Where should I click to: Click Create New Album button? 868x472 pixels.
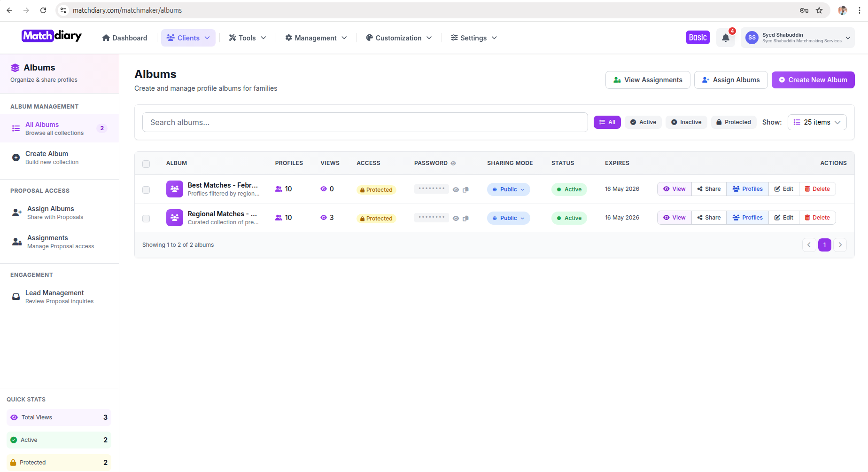[813, 80]
